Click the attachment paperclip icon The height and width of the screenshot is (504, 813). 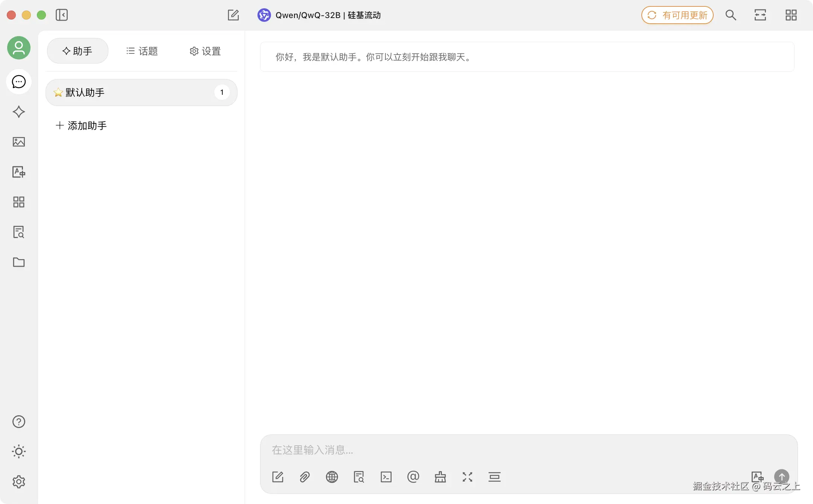304,477
